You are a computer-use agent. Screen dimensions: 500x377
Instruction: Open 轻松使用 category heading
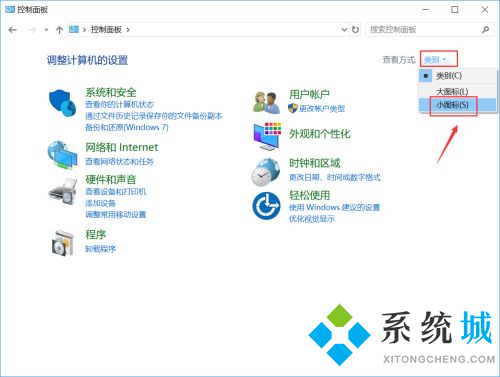pos(310,195)
